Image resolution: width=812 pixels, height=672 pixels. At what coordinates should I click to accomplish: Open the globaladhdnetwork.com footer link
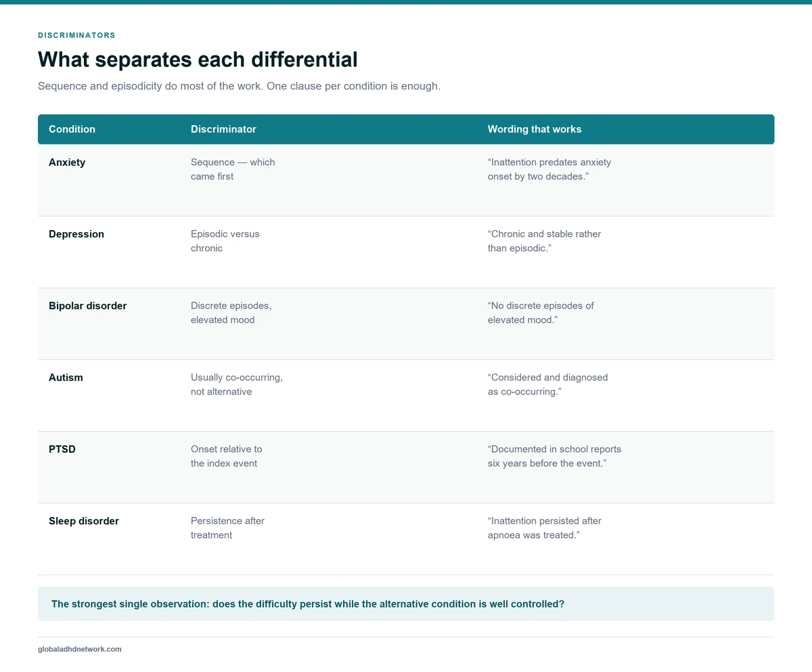pyautogui.click(x=80, y=649)
